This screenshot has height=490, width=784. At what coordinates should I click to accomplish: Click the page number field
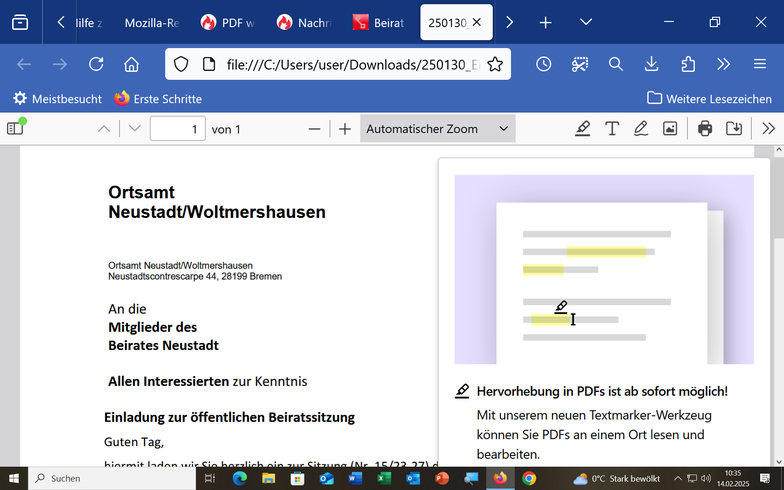pos(177,128)
